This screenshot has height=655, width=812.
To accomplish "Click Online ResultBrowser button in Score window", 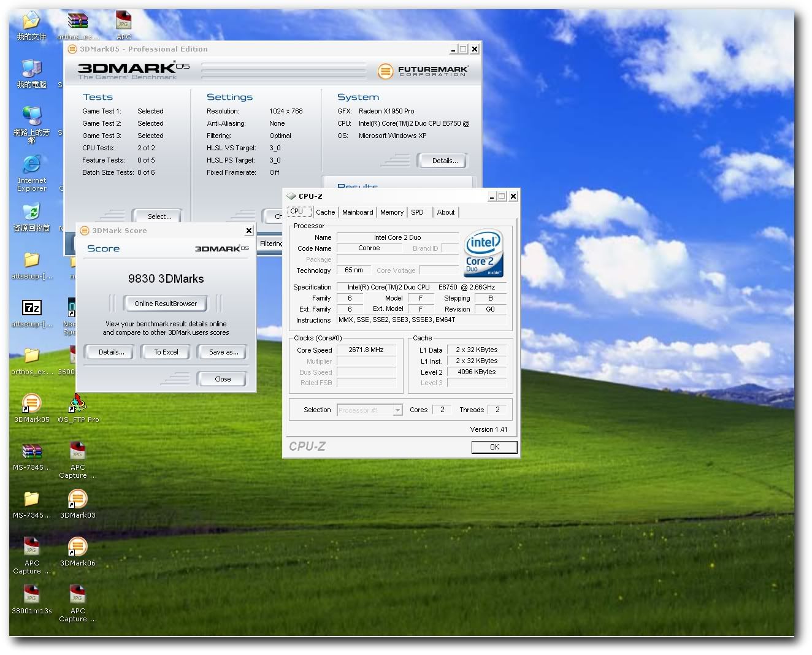I will [166, 304].
